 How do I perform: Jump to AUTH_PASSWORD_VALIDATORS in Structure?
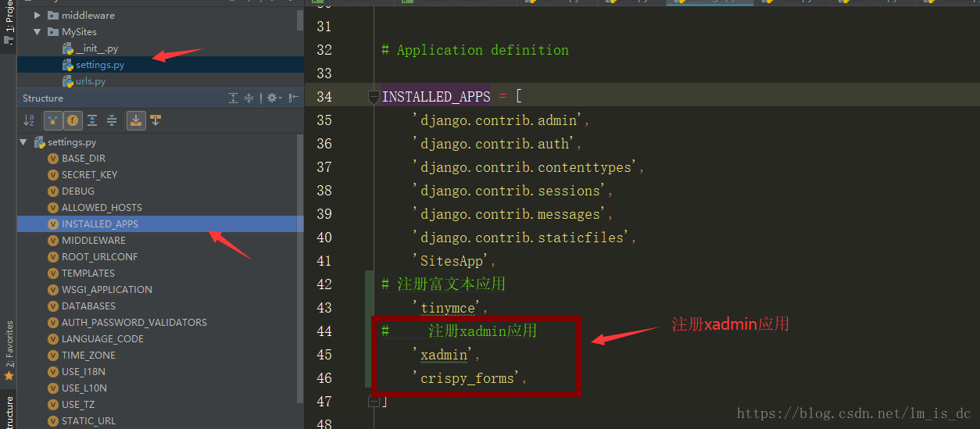(134, 323)
